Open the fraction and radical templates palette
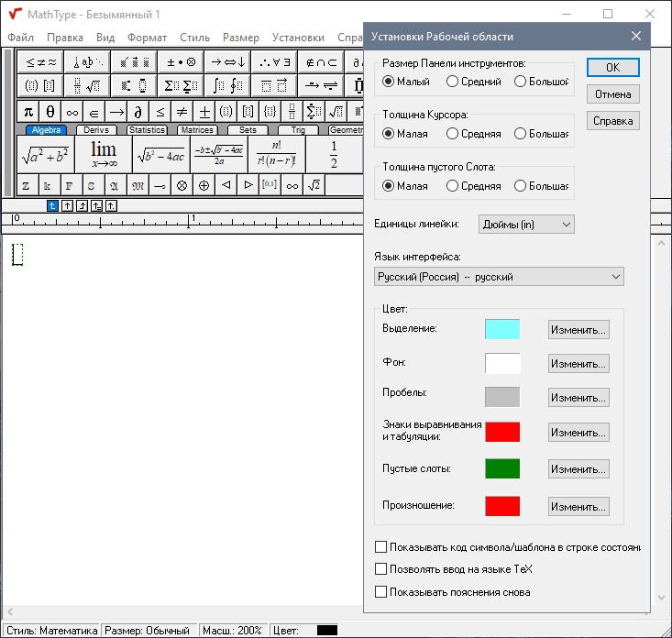672x638 pixels. coord(87,86)
